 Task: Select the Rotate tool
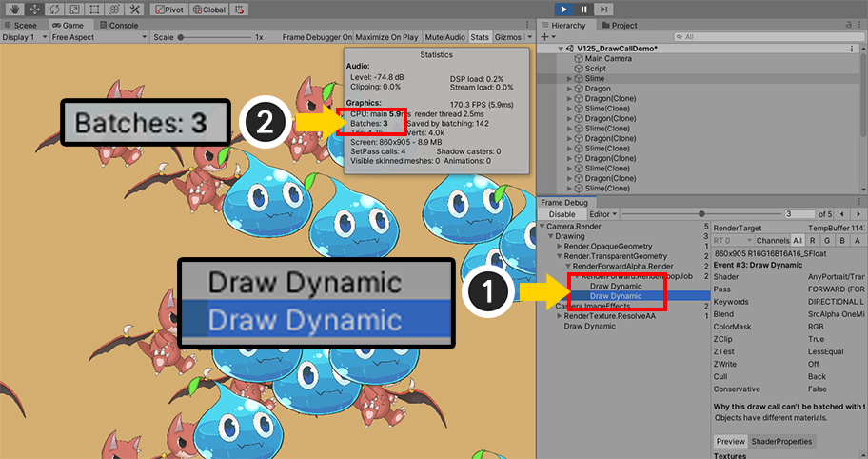[x=54, y=10]
